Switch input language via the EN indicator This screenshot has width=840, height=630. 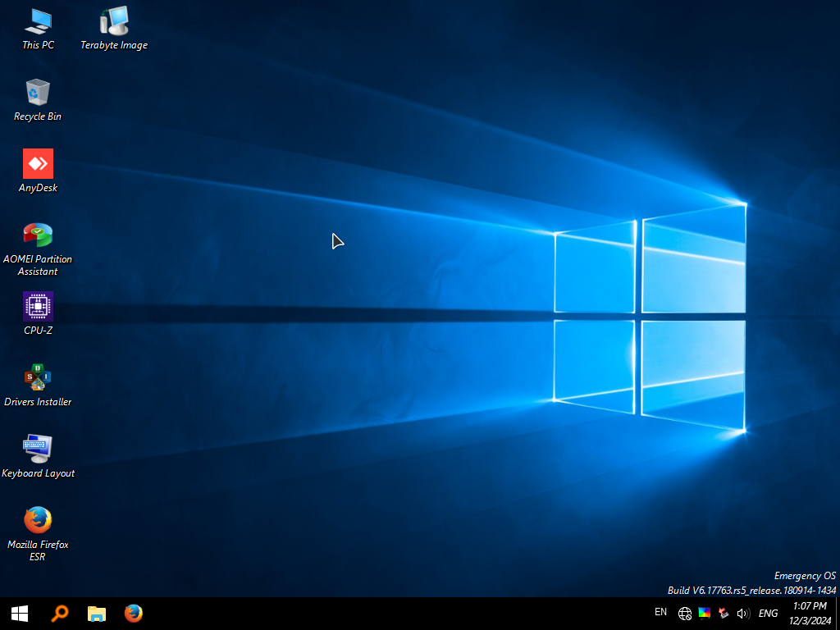coord(660,612)
